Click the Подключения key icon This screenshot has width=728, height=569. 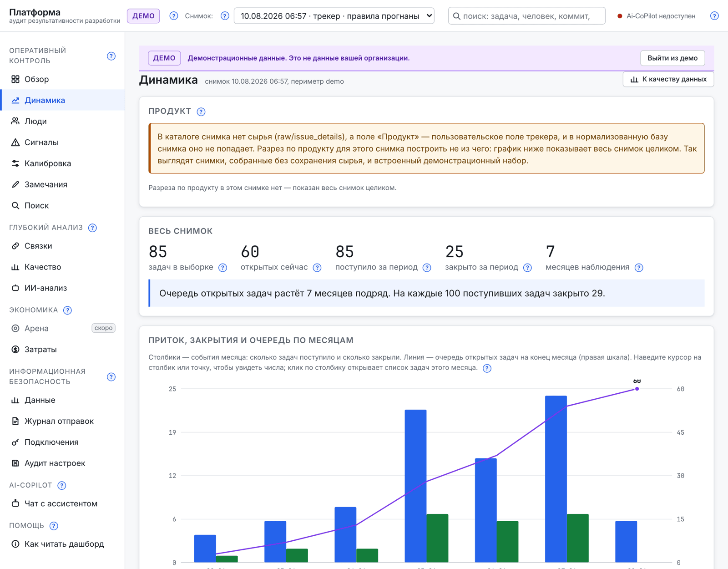pos(15,442)
